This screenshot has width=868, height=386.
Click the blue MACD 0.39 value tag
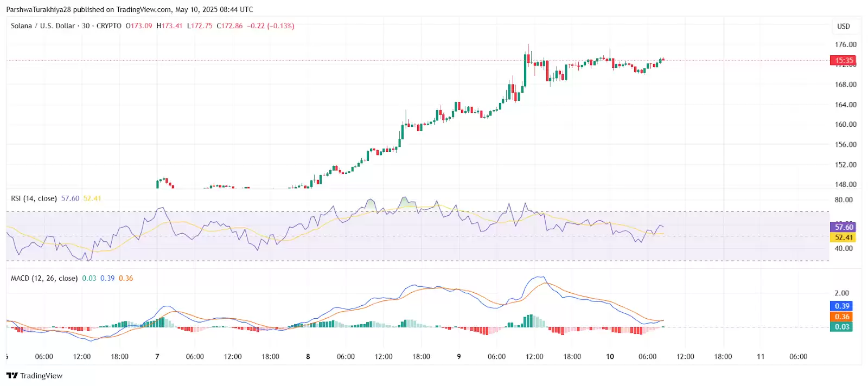click(841, 306)
